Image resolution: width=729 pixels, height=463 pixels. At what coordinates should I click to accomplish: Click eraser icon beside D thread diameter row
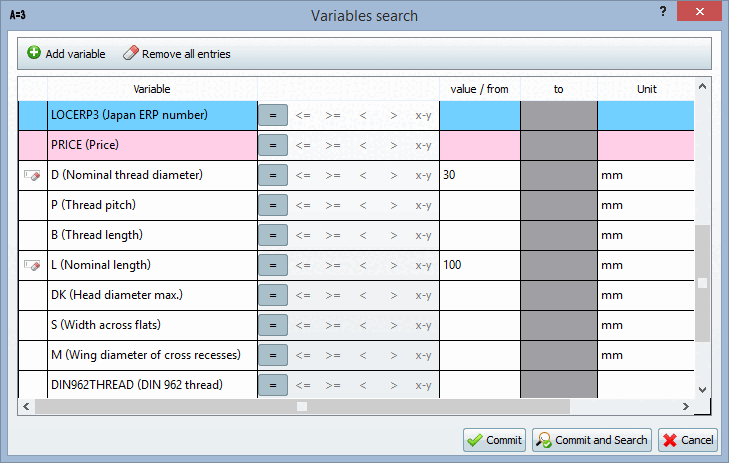tap(33, 175)
